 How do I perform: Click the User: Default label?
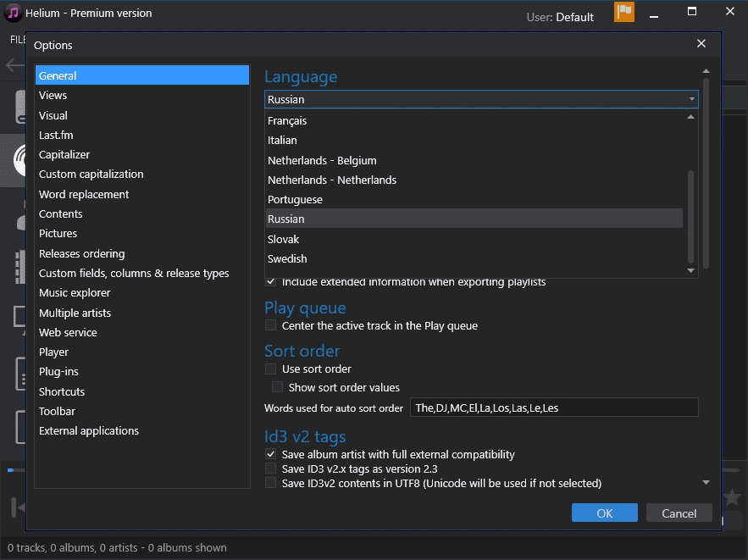pos(560,17)
